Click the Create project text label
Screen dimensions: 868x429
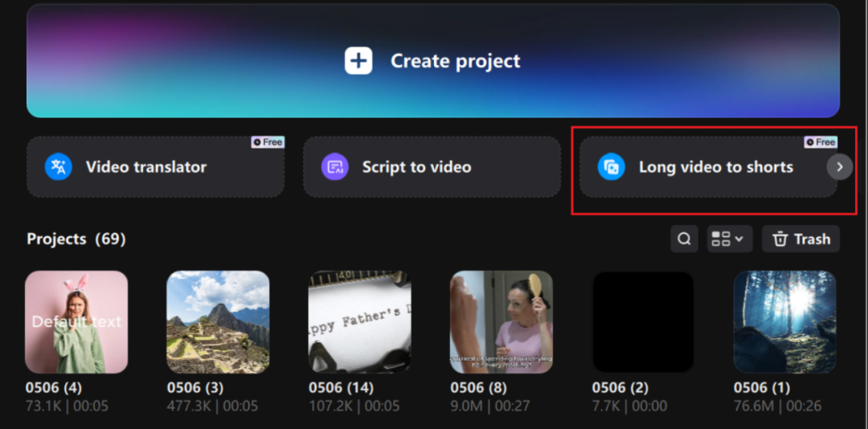point(455,61)
